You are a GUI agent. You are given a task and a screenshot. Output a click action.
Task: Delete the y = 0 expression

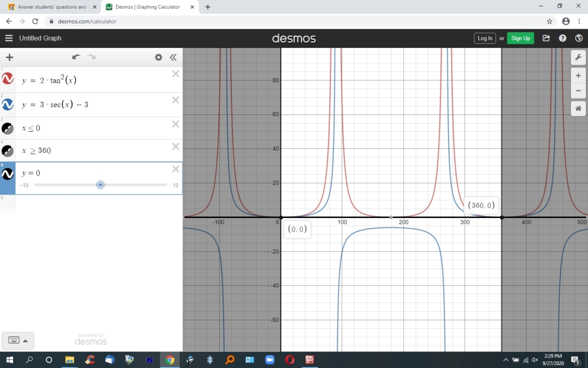pyautogui.click(x=176, y=169)
